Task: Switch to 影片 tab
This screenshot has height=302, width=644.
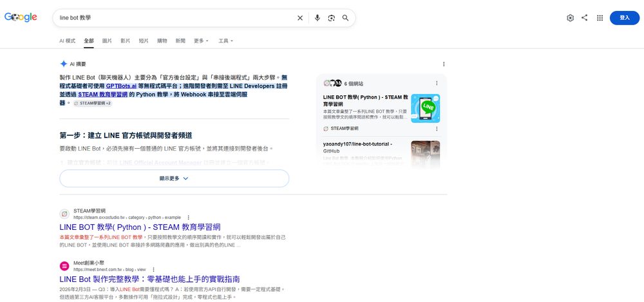Action: point(126,41)
